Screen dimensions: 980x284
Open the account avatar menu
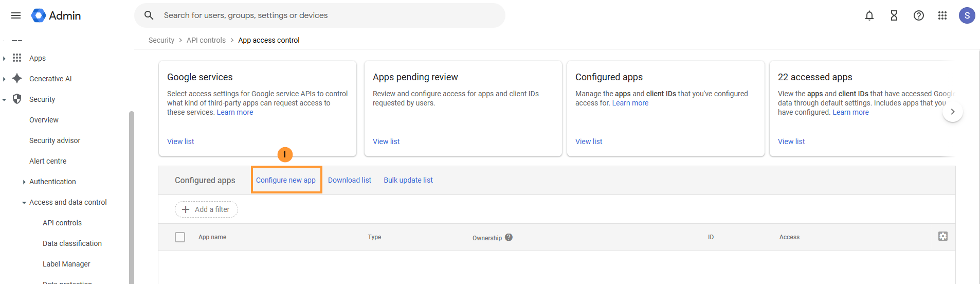coord(967,15)
